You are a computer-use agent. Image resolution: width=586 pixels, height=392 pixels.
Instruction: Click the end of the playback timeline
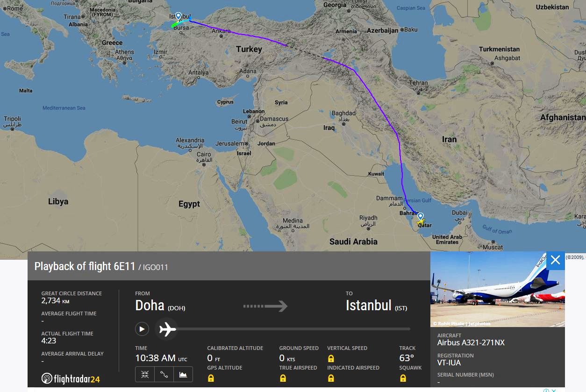(x=409, y=329)
